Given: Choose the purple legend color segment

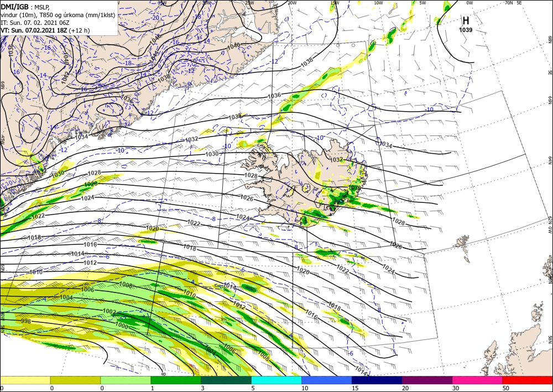Looking at the screenshot, I should pyautogui.click(x=427, y=380).
